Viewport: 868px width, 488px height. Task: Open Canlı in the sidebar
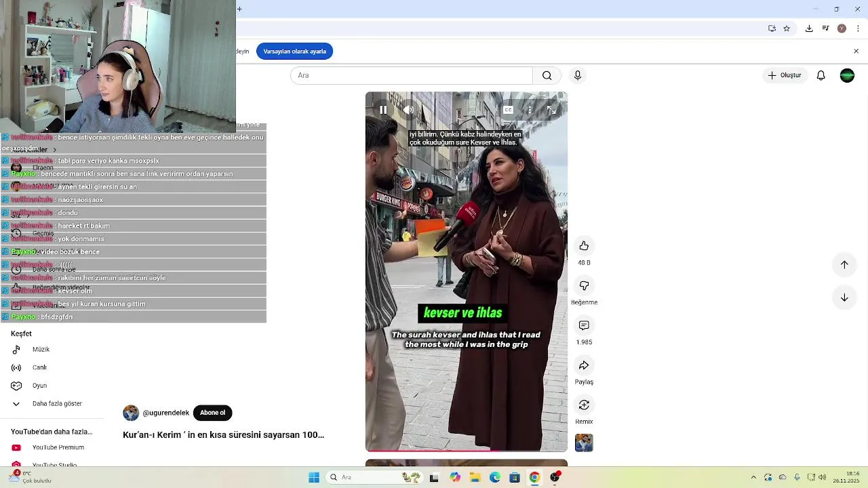click(x=39, y=367)
